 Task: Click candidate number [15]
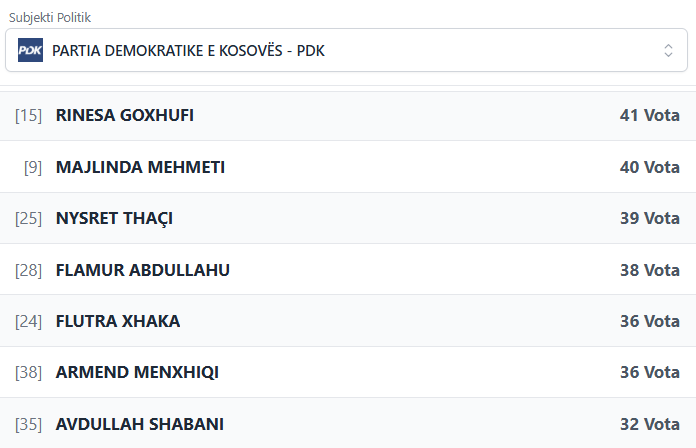[x=28, y=115]
